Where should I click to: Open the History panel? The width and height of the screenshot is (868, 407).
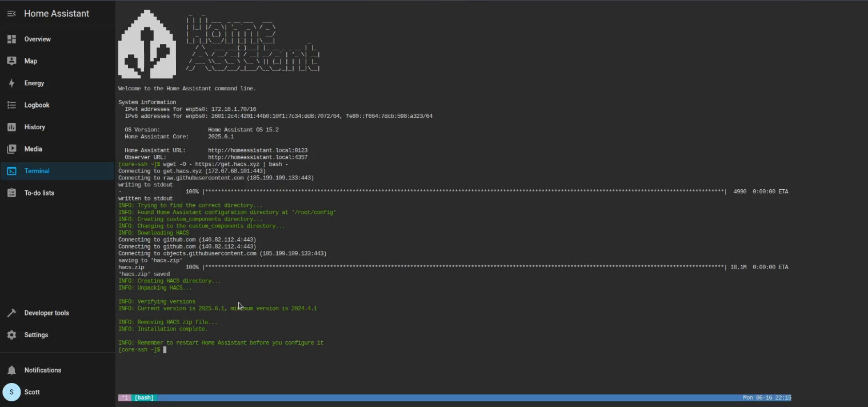coord(58,127)
